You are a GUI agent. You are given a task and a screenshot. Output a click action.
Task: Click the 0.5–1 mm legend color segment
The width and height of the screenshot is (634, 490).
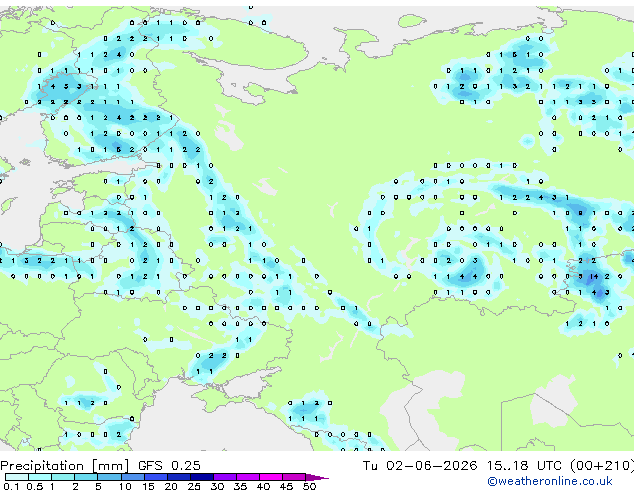(40, 477)
